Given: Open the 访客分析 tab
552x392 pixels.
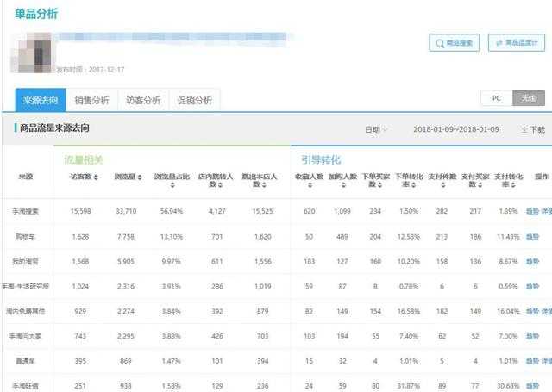Looking at the screenshot, I should point(142,100).
